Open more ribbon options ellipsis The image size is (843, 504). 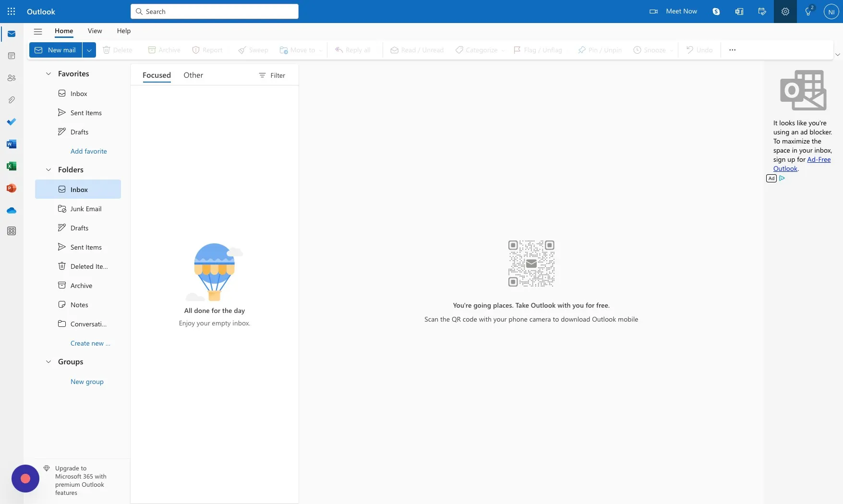pyautogui.click(x=733, y=50)
